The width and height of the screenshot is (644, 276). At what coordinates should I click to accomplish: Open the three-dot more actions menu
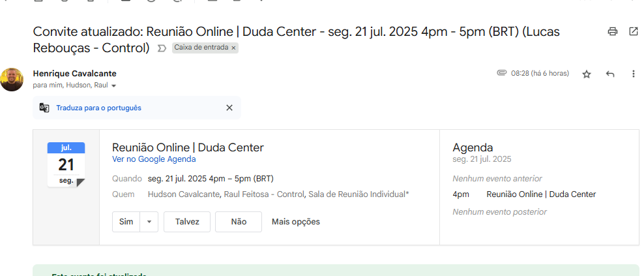(633, 74)
